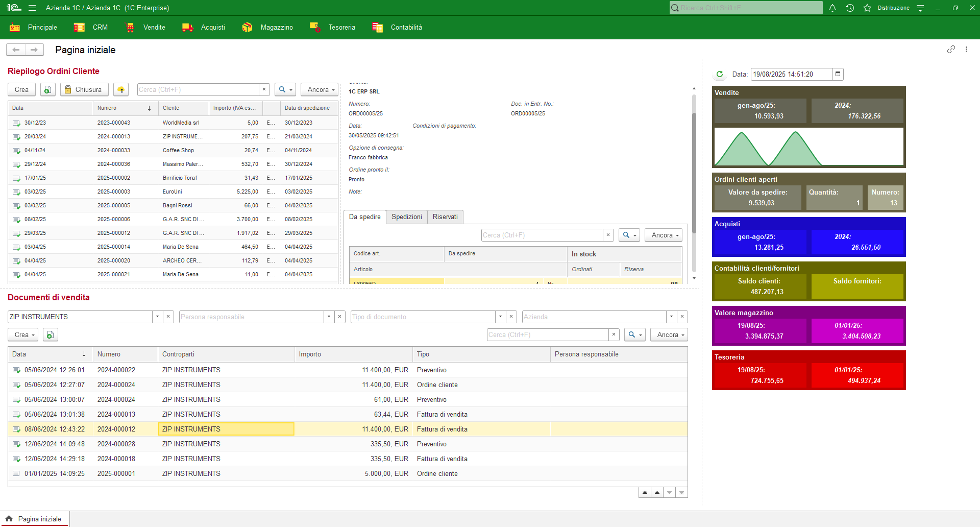Screen dimensions: 980x527
Task: Select document 2025-000001 Ordine cliente
Action: pyautogui.click(x=348, y=473)
